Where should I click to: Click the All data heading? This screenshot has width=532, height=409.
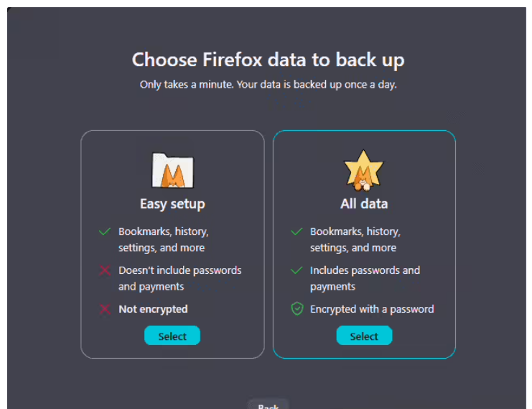(364, 204)
